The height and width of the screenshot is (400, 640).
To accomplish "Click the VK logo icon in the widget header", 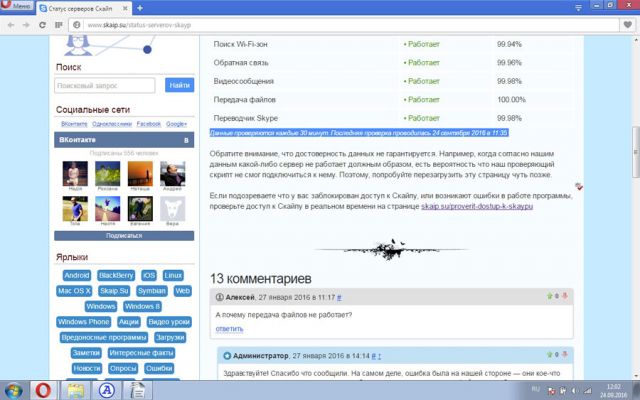I will click(x=186, y=140).
